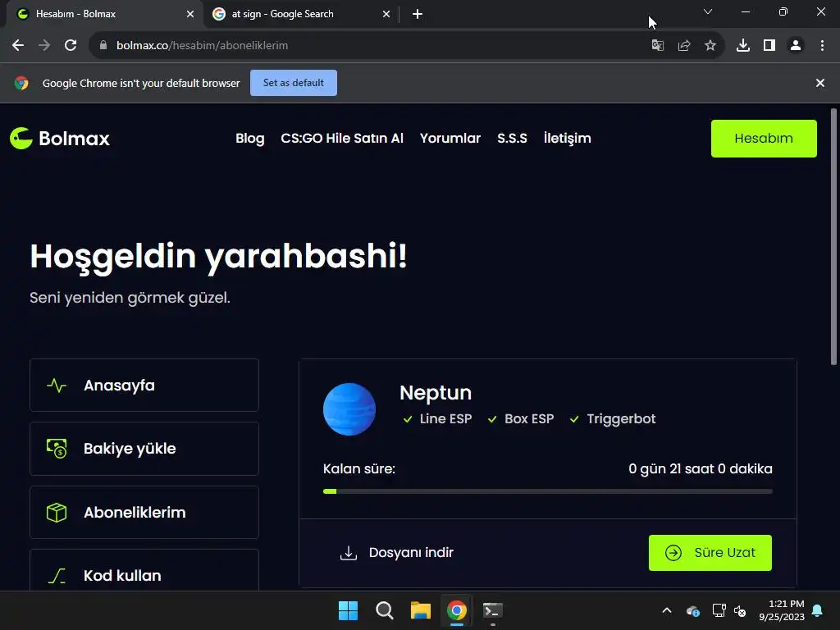Viewport: 840px width, 630px height.
Task: Click the browser forward arrow
Action: point(44,46)
